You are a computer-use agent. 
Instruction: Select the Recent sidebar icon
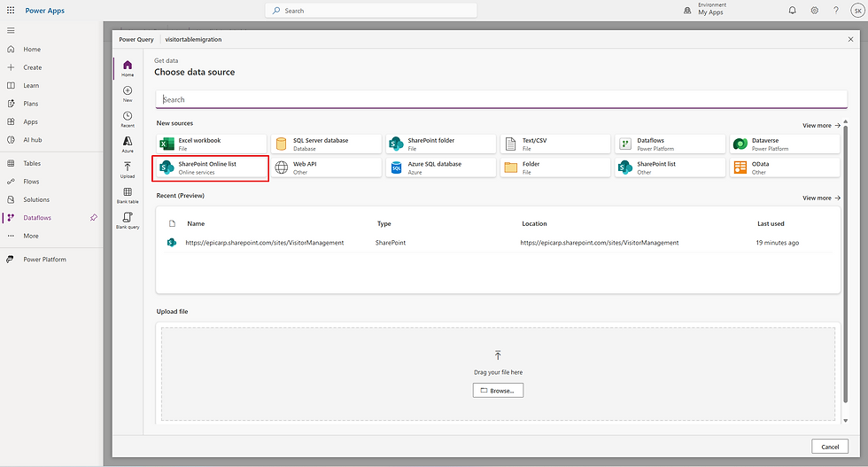coord(128,119)
